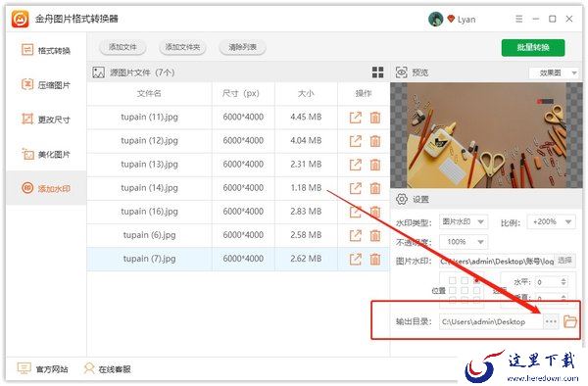Open the 添加水印 section
This screenshot has width=588, height=386.
point(46,188)
